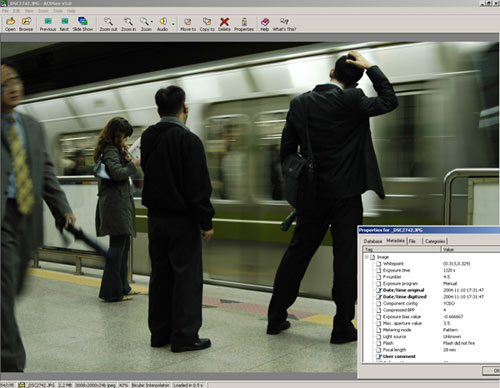Confirm Properties dialog with OK button

click(x=491, y=371)
